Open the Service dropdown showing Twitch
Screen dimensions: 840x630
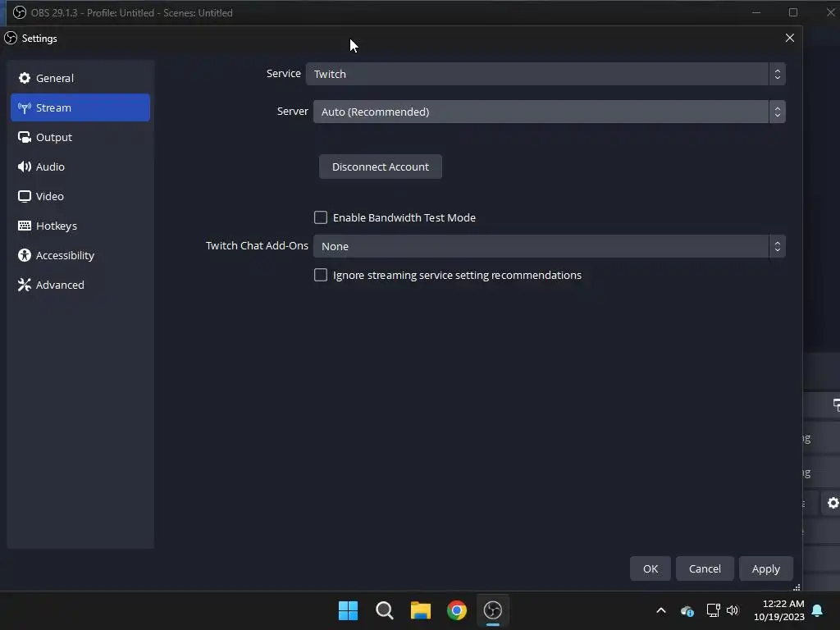pos(546,74)
